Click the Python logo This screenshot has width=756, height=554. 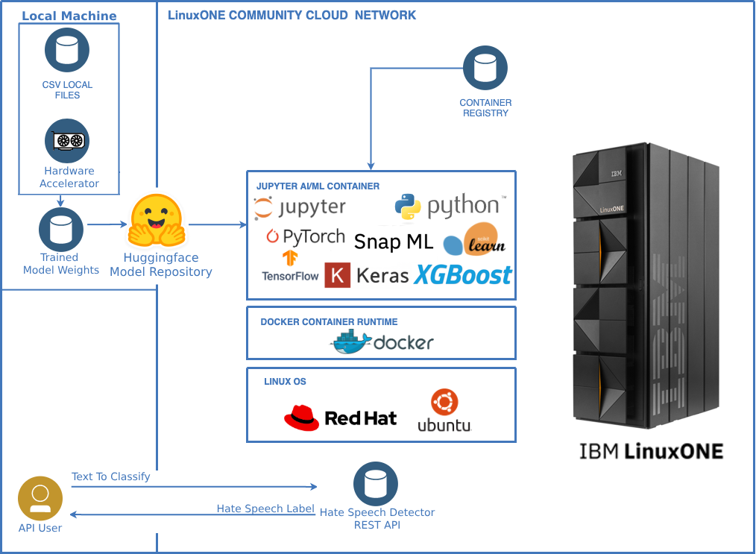coord(450,207)
